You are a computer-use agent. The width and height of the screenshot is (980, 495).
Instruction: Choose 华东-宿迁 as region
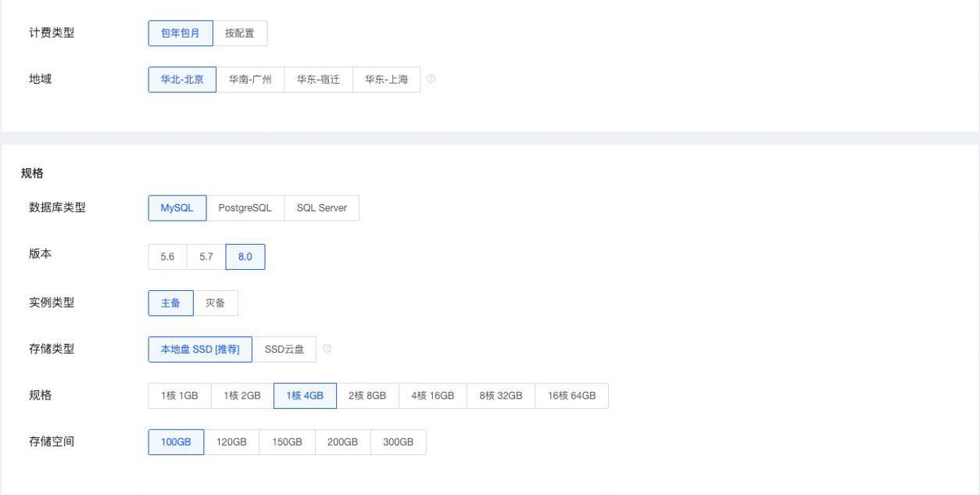pos(318,79)
